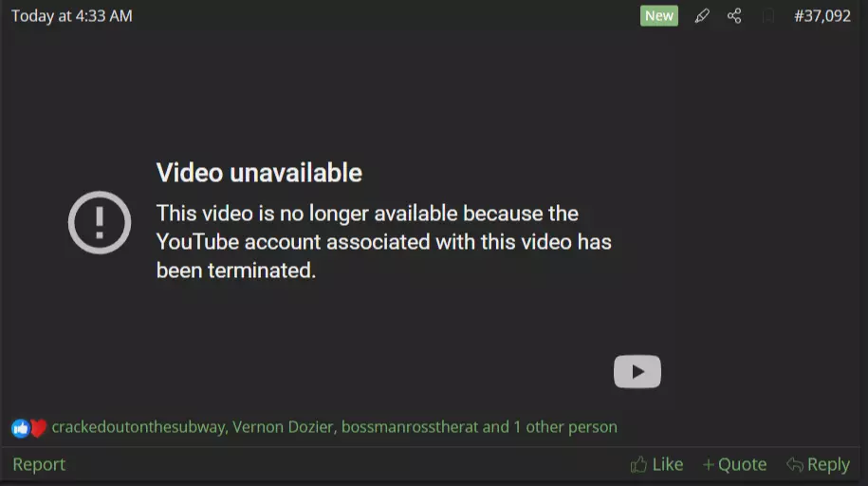Report this post

[39, 464]
